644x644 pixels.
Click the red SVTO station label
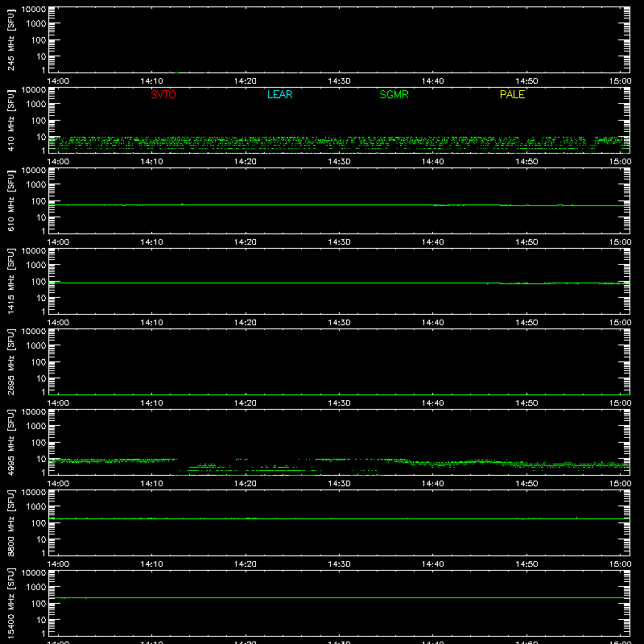163,94
